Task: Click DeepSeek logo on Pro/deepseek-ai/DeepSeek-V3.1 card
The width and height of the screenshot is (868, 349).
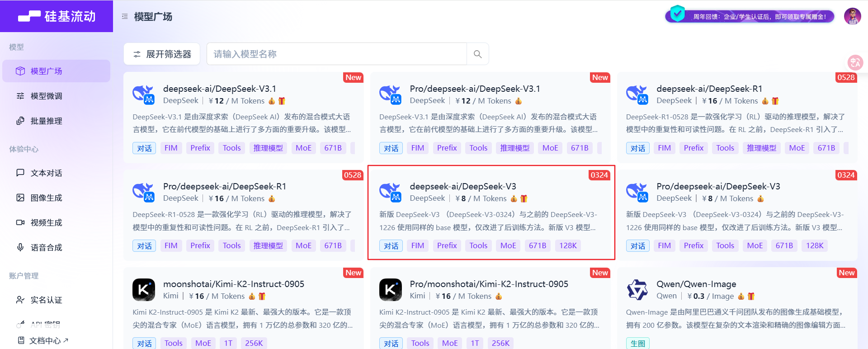Action: pyautogui.click(x=391, y=94)
